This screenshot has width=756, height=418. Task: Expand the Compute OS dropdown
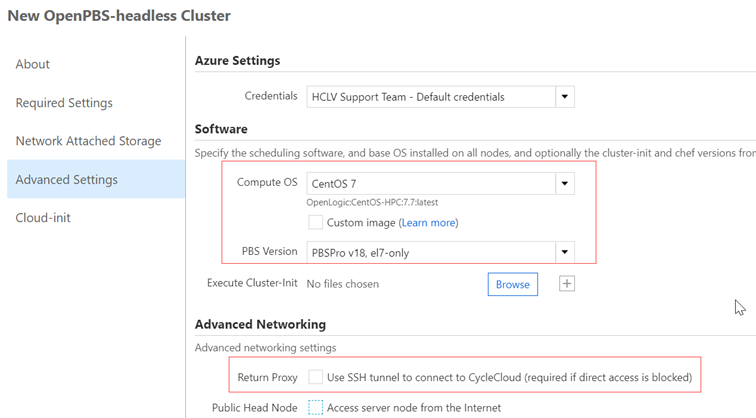[x=565, y=184]
